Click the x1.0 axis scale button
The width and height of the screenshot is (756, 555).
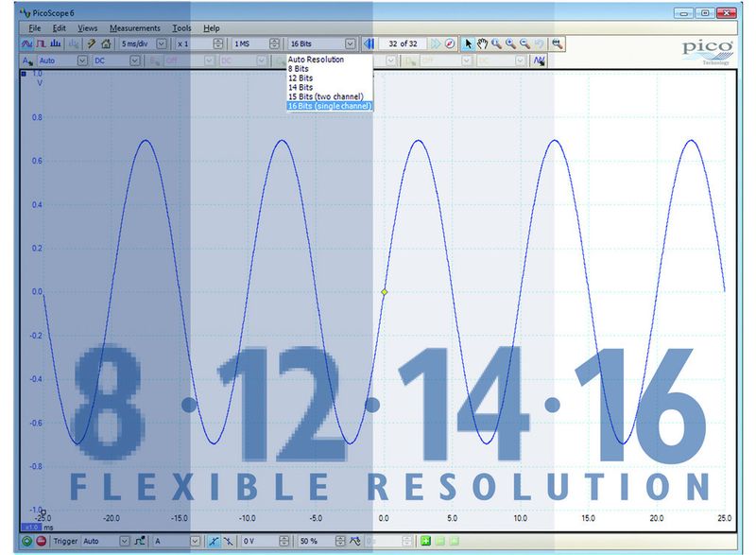31,527
